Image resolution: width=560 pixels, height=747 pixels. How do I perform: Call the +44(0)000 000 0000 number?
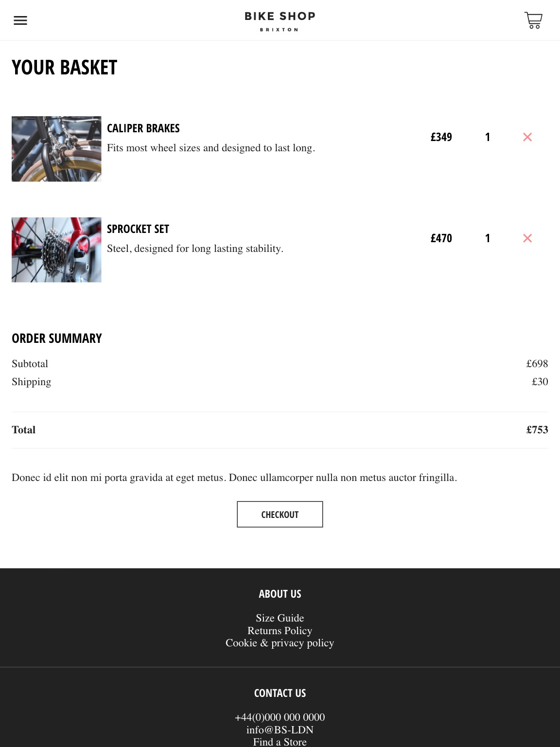pos(280,717)
